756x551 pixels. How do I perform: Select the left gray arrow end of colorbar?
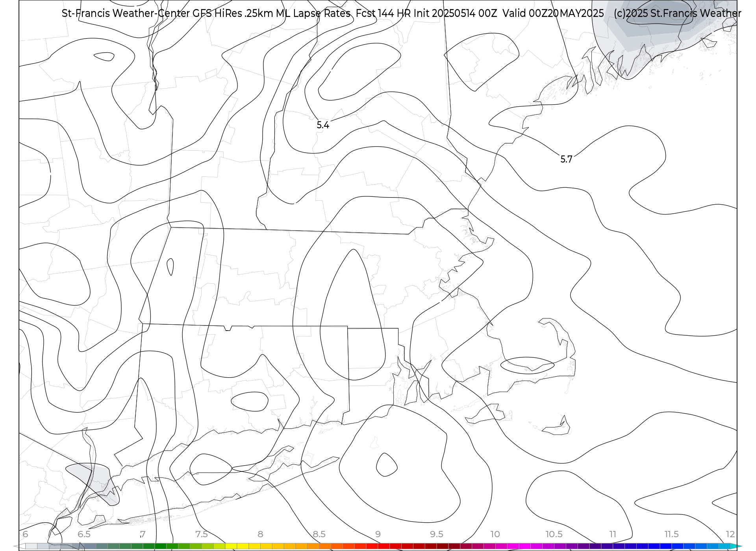19,546
